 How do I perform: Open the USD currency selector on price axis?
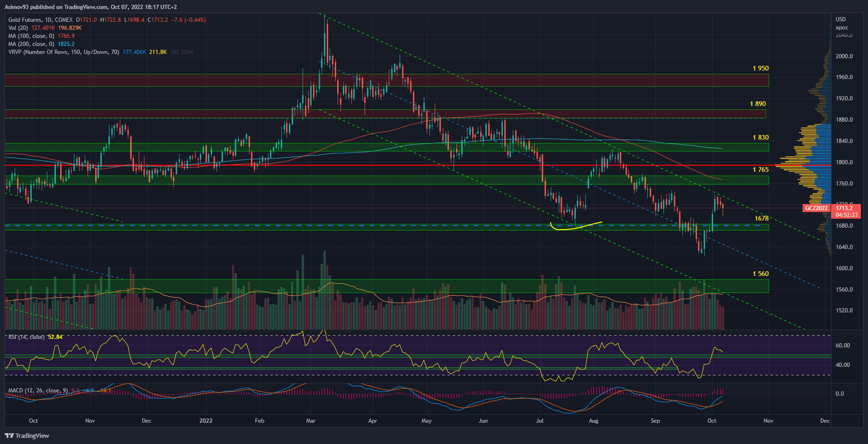tap(841, 19)
